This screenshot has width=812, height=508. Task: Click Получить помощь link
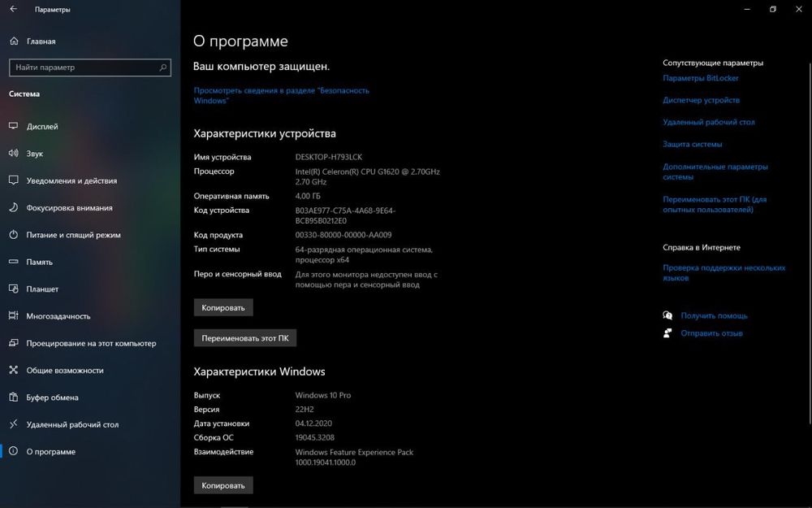tap(714, 315)
